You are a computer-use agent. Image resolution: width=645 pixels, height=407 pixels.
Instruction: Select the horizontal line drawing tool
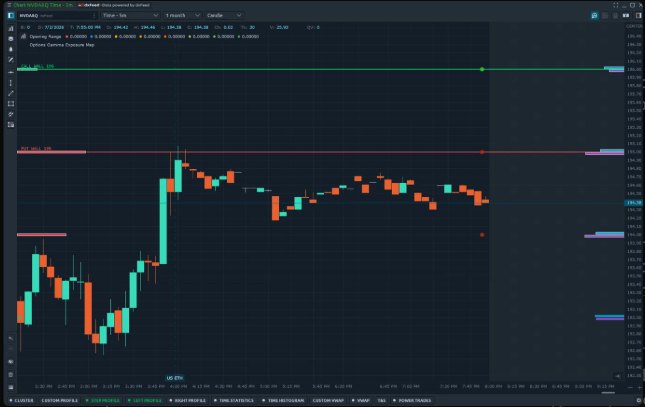(11, 72)
